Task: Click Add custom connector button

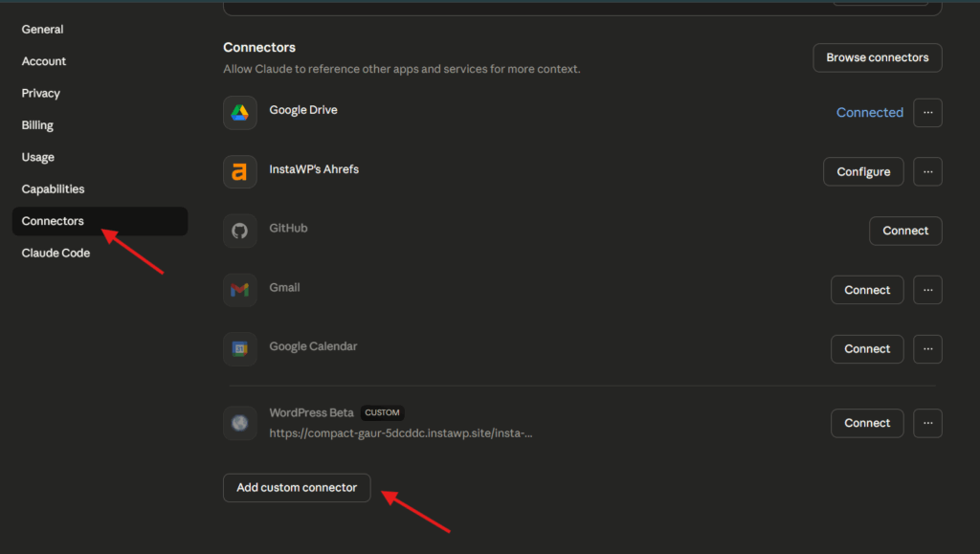Action: [297, 488]
